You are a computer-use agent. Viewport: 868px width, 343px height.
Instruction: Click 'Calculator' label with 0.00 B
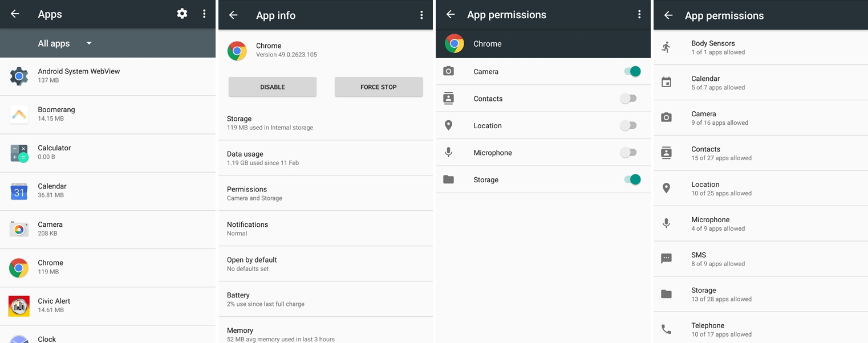pyautogui.click(x=54, y=148)
